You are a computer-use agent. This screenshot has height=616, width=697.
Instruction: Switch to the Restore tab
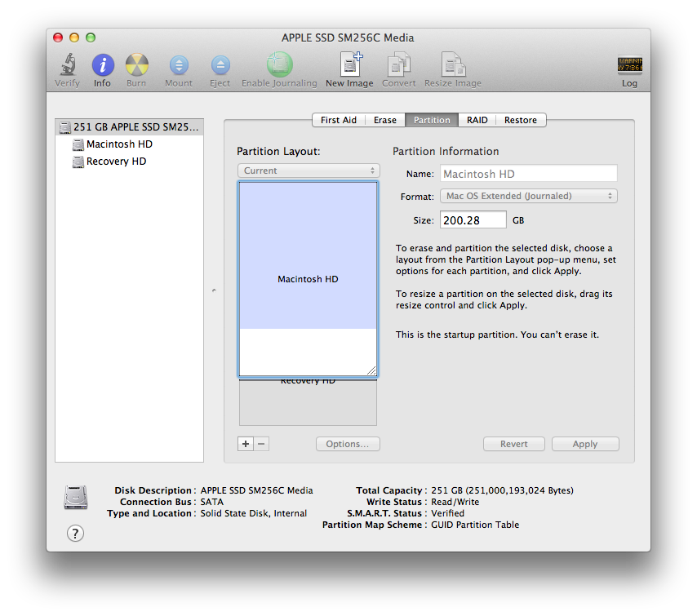(521, 120)
